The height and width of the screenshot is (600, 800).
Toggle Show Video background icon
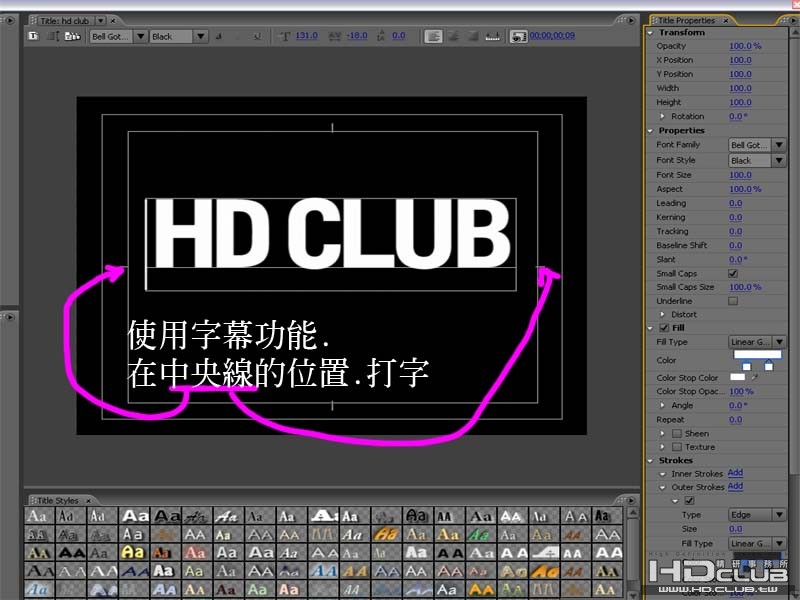coord(518,37)
